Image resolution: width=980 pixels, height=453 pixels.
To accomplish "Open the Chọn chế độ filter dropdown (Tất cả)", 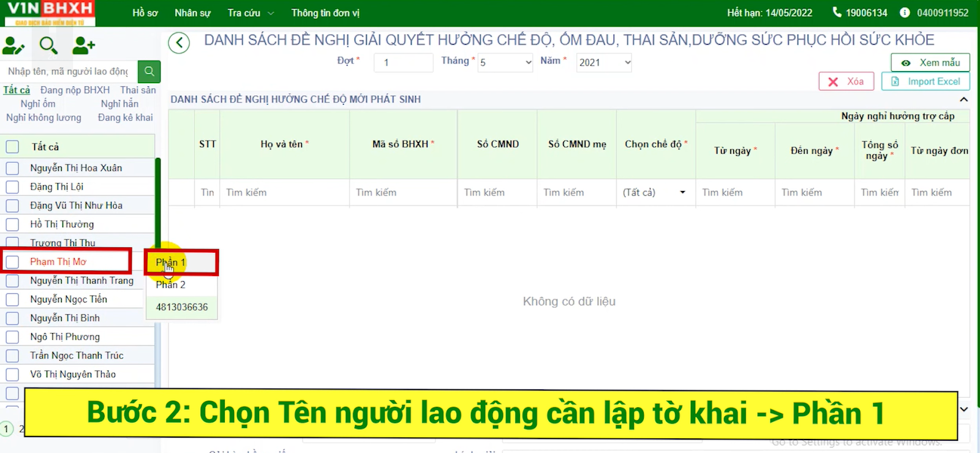I will pos(655,192).
